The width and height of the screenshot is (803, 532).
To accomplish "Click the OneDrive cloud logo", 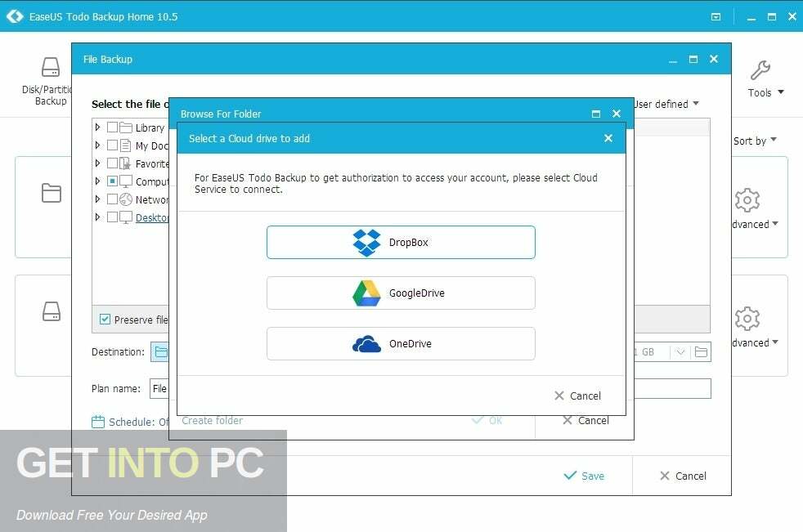I will point(366,344).
